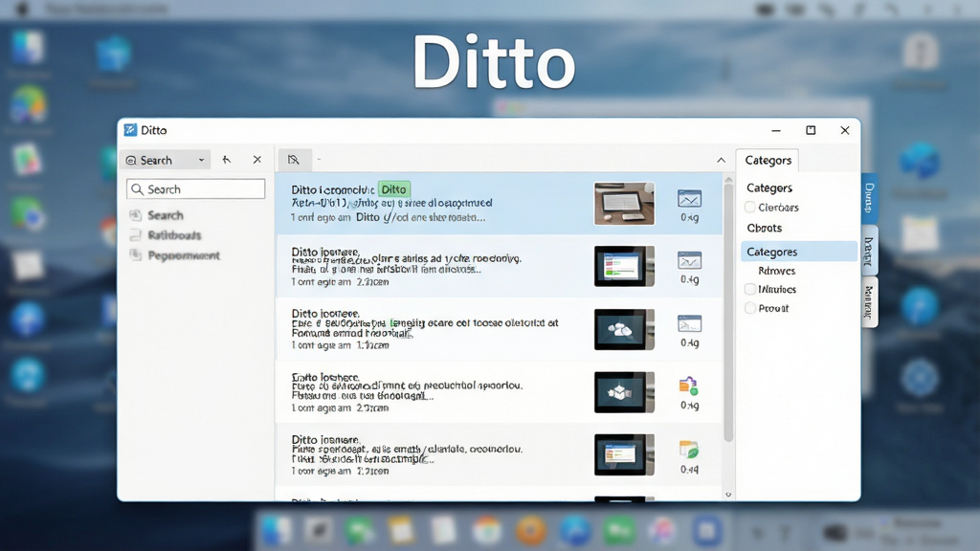980x551 pixels.
Task: Click the clip list vertical scrollbar
Action: tap(728, 313)
